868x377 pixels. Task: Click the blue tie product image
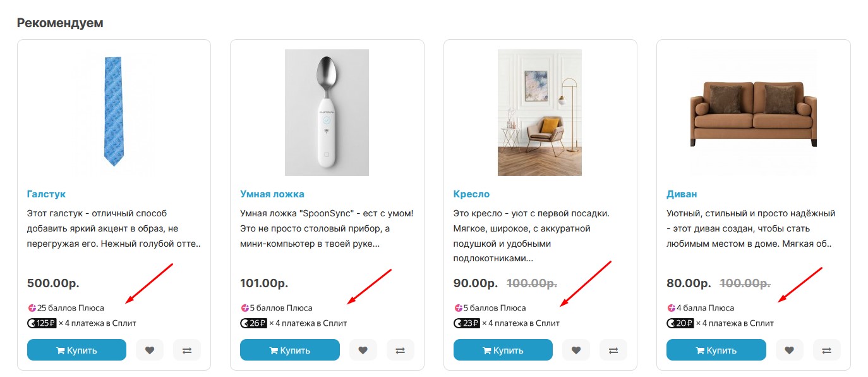coord(113,111)
